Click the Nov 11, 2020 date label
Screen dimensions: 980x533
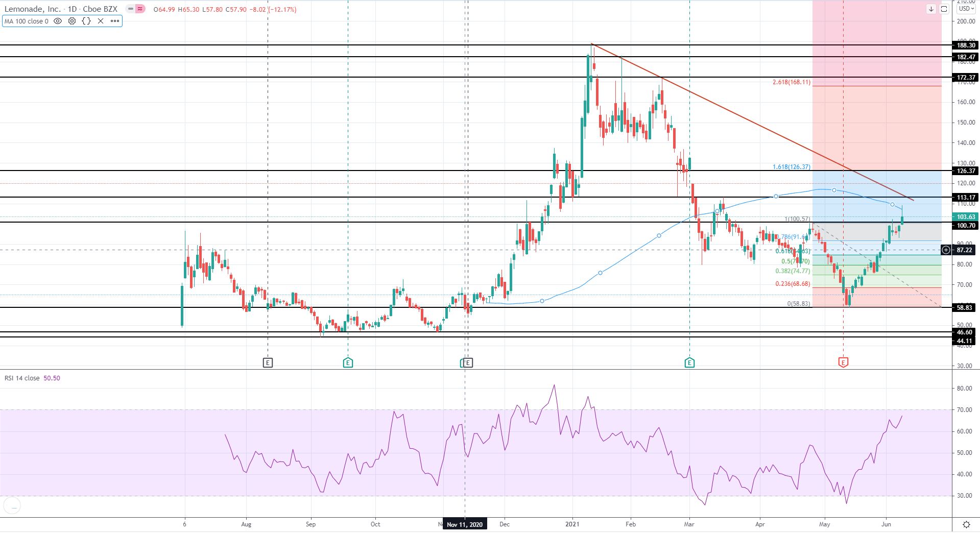(465, 524)
